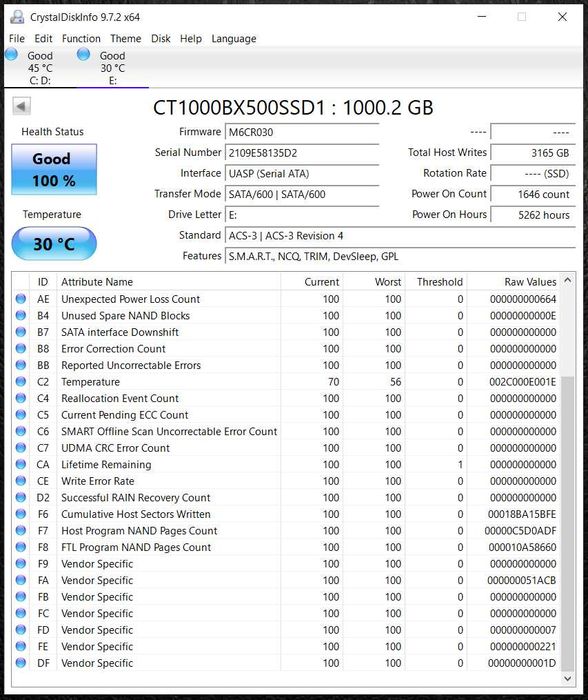
Task: Select the E: disk status orb
Action: (x=83, y=54)
